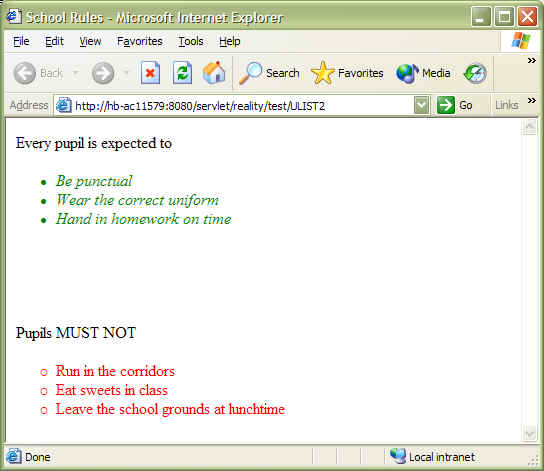The width and height of the screenshot is (544, 471).
Task: Click 'Leave the school grounds at lunchtime'
Action: 170,409
